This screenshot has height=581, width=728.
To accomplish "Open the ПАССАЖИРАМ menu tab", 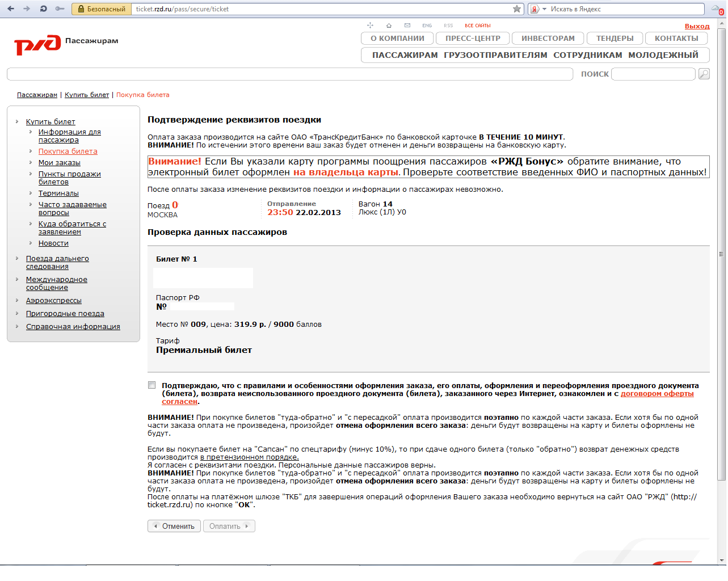I will [405, 55].
